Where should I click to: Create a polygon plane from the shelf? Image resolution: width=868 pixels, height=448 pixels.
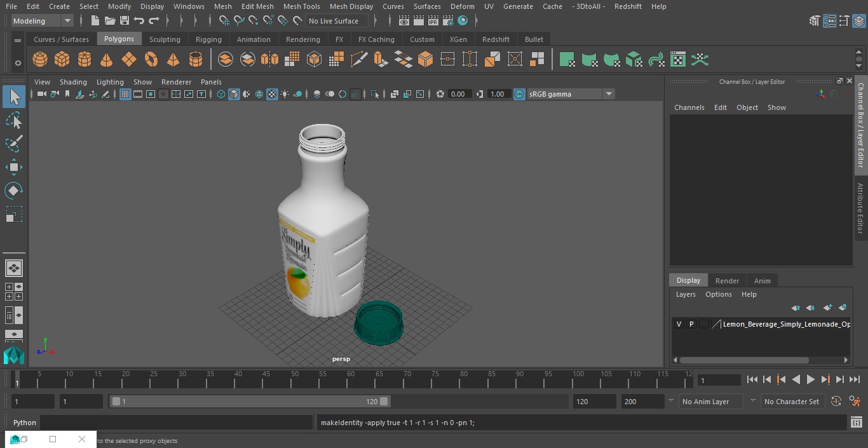coord(129,60)
